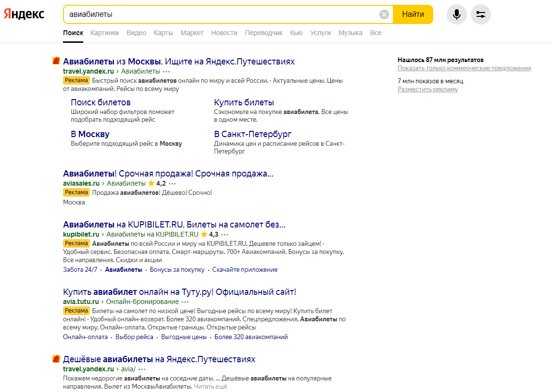Open three-dot menu for kupibilet.ru result

[x=225, y=234]
